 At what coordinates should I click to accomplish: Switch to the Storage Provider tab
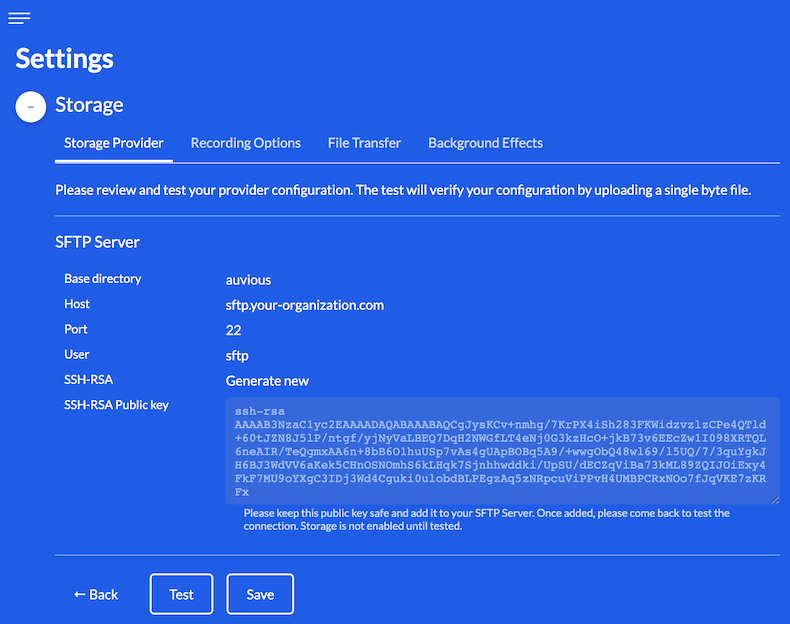[113, 143]
